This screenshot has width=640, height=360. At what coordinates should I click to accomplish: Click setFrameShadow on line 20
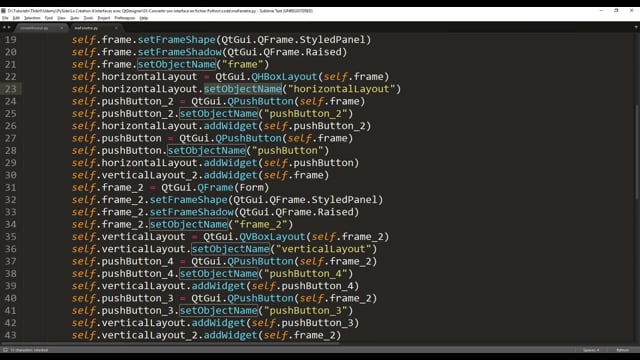tap(180, 52)
